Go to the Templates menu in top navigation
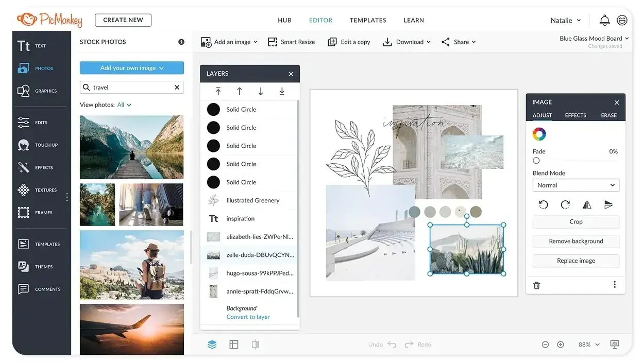This screenshot has height=362, width=644. (x=368, y=20)
